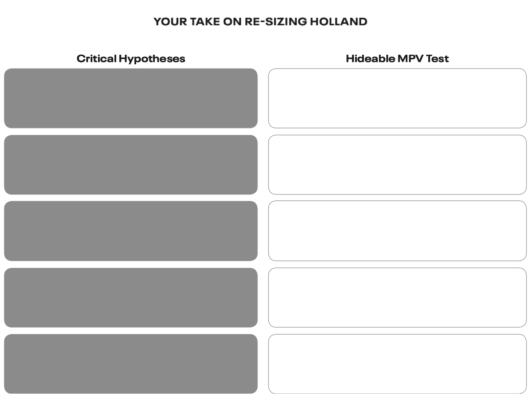Click the last gray Critical Hypotheses box
Viewport: 532px width, 398px height.
pyautogui.click(x=131, y=364)
